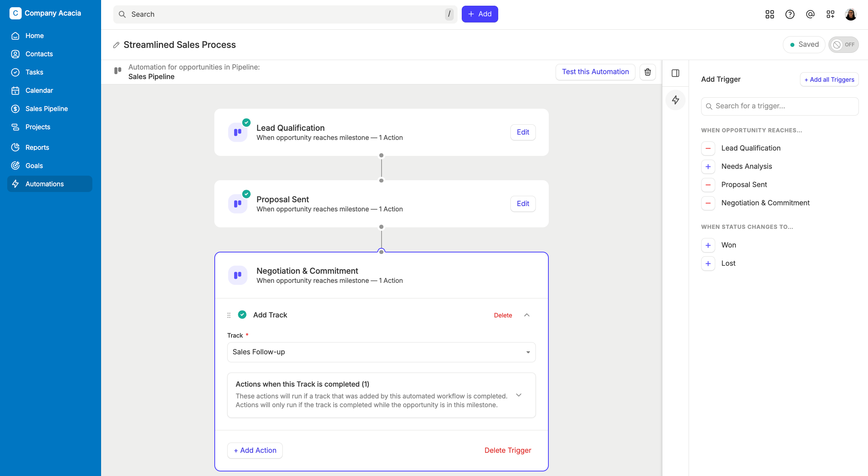Delete the Add Track action
The width and height of the screenshot is (868, 476).
click(x=503, y=315)
